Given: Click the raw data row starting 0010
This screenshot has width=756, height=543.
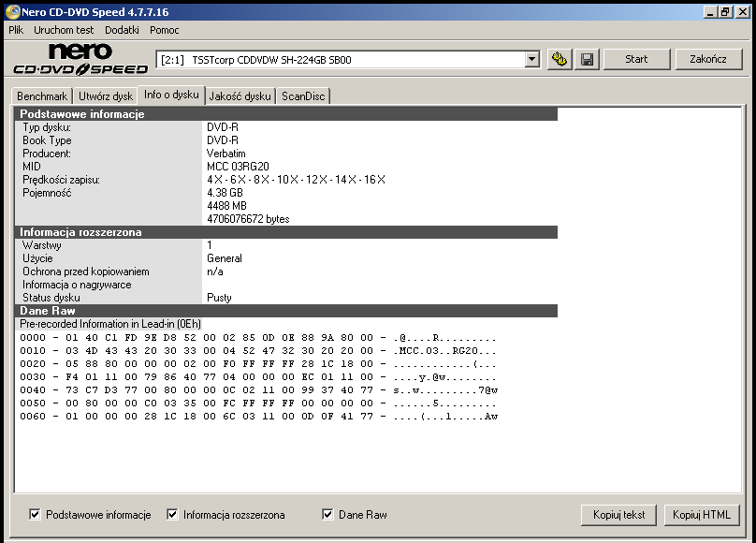Looking at the screenshot, I should click(x=258, y=350).
